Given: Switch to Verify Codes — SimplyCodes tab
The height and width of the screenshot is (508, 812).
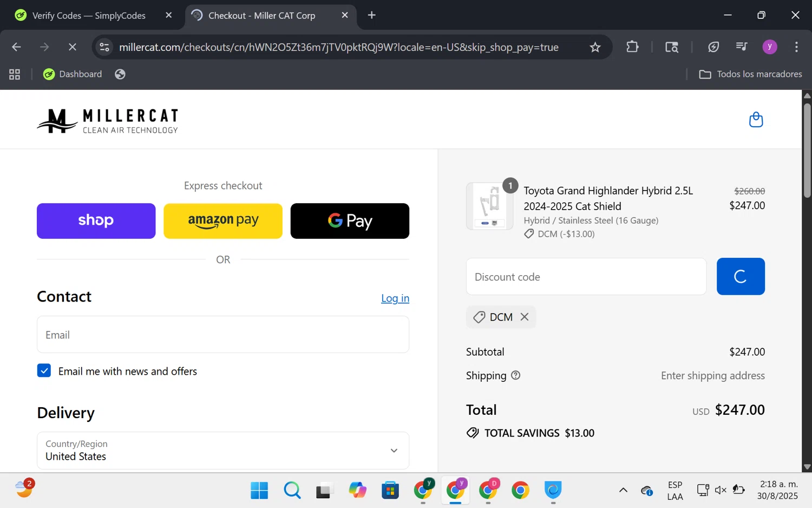Looking at the screenshot, I should click(89, 15).
